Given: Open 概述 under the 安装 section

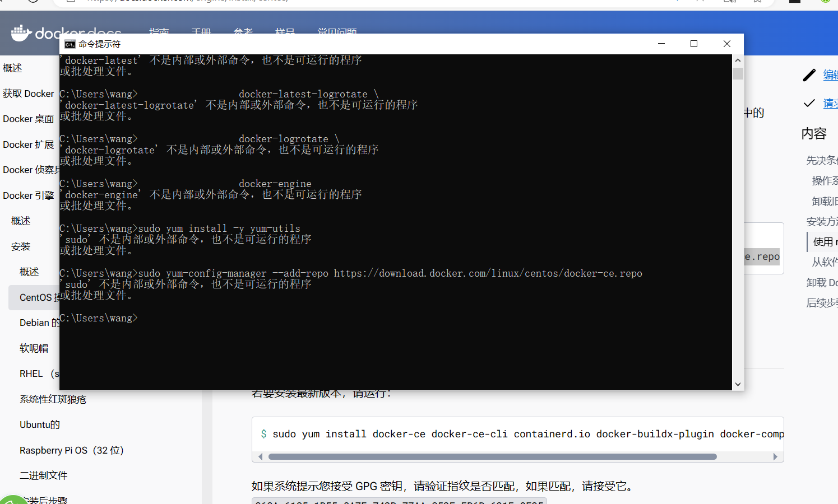Looking at the screenshot, I should (x=29, y=272).
